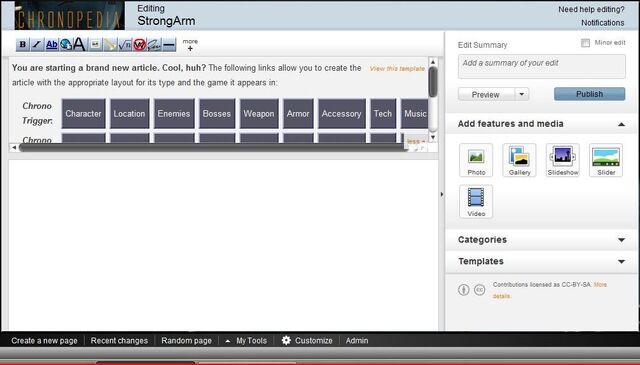Screen dimensions: 640x365
Task: Choose Music article layout
Action: (x=415, y=114)
